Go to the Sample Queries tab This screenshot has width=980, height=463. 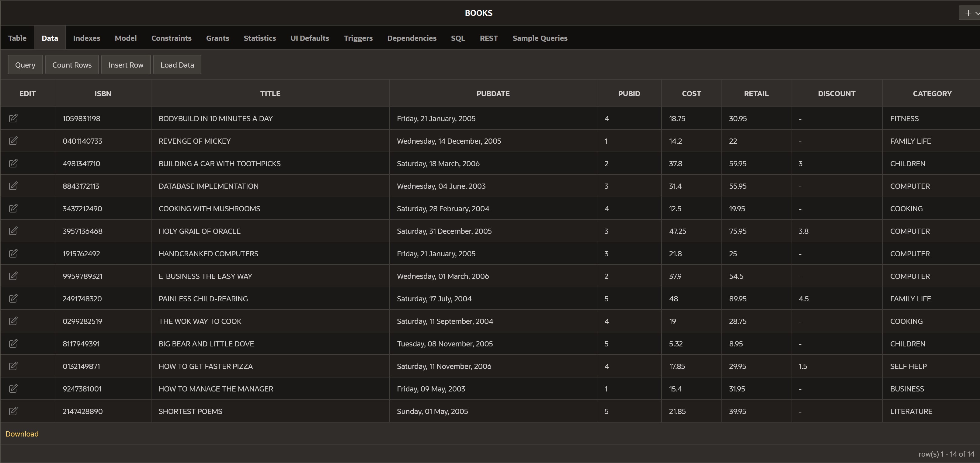click(540, 38)
